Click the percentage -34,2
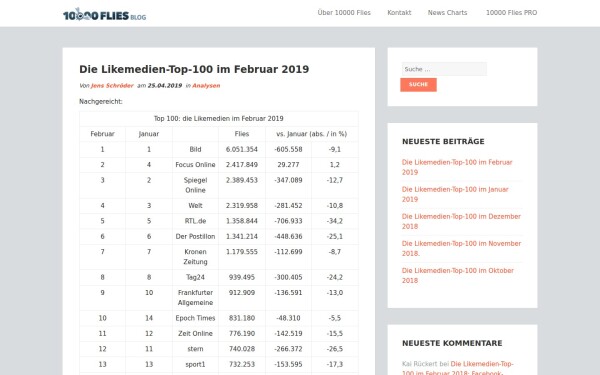This screenshot has height=375, width=600. pos(335,221)
